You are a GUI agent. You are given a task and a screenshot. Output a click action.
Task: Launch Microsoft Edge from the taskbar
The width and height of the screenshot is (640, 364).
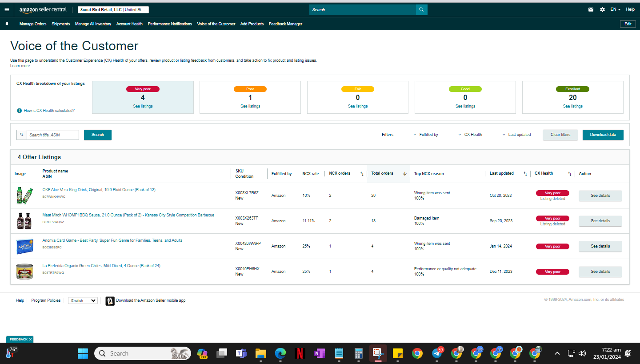(x=280, y=353)
